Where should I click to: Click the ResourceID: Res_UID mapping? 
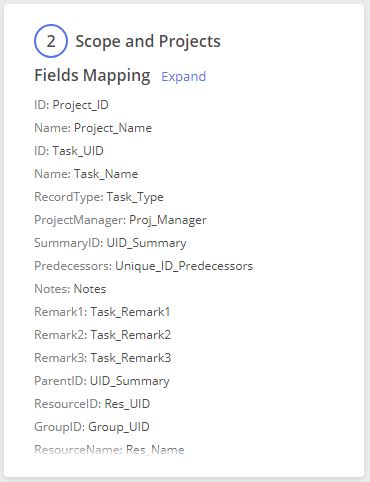tap(92, 404)
